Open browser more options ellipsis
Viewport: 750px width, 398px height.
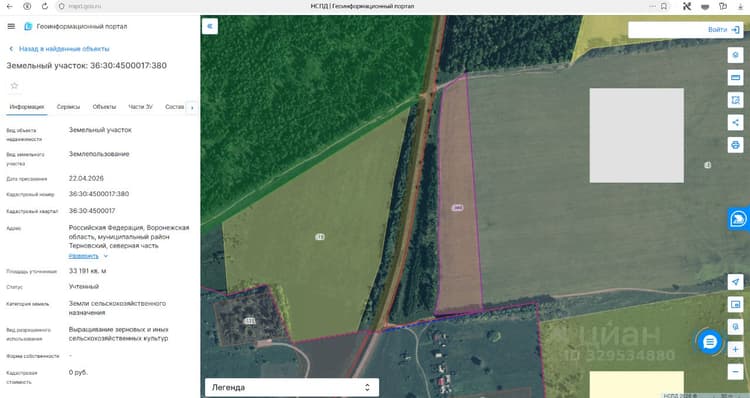652,6
